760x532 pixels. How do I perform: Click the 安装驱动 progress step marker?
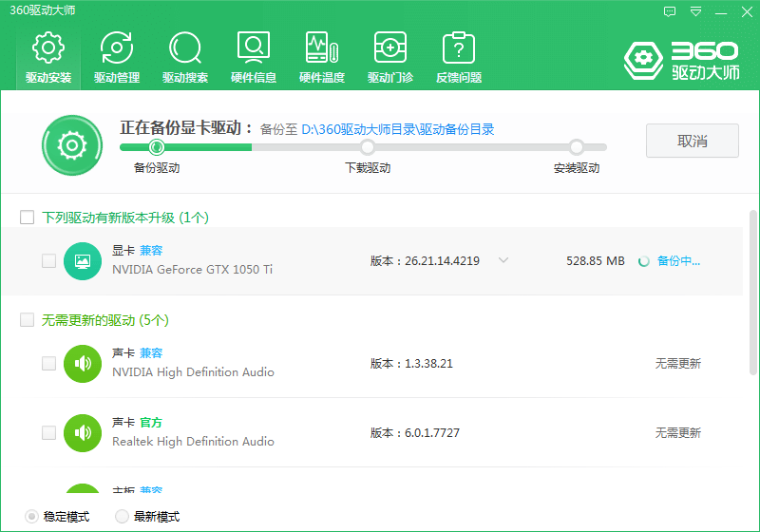[x=577, y=147]
